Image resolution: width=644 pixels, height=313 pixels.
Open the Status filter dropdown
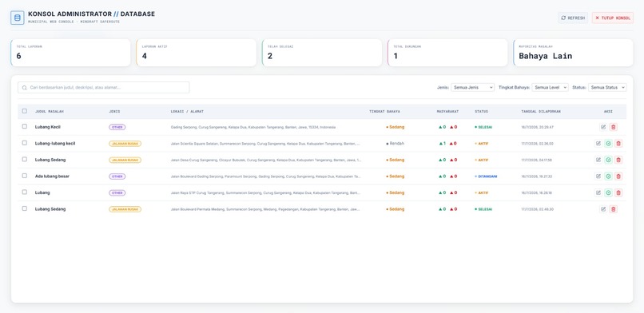pyautogui.click(x=607, y=87)
